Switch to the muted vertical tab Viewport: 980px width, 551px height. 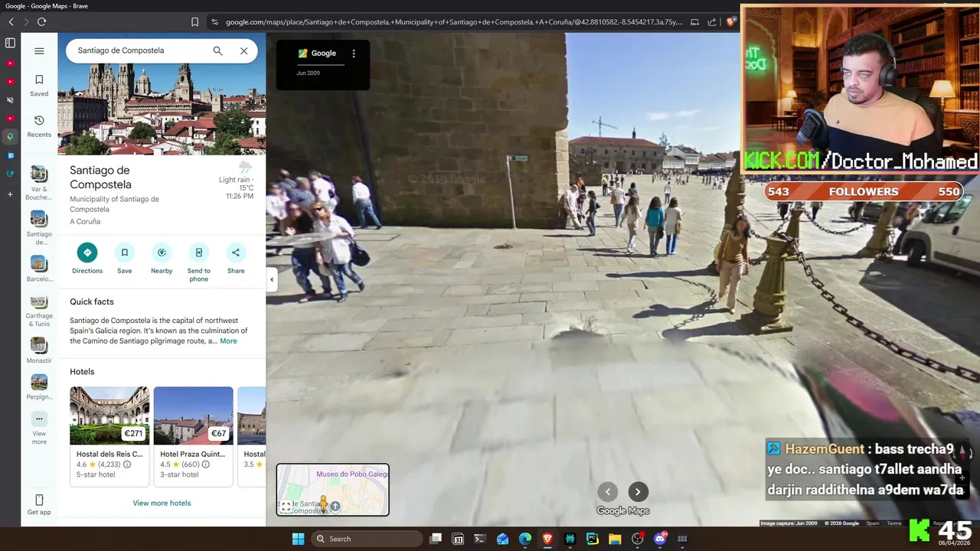click(10, 99)
